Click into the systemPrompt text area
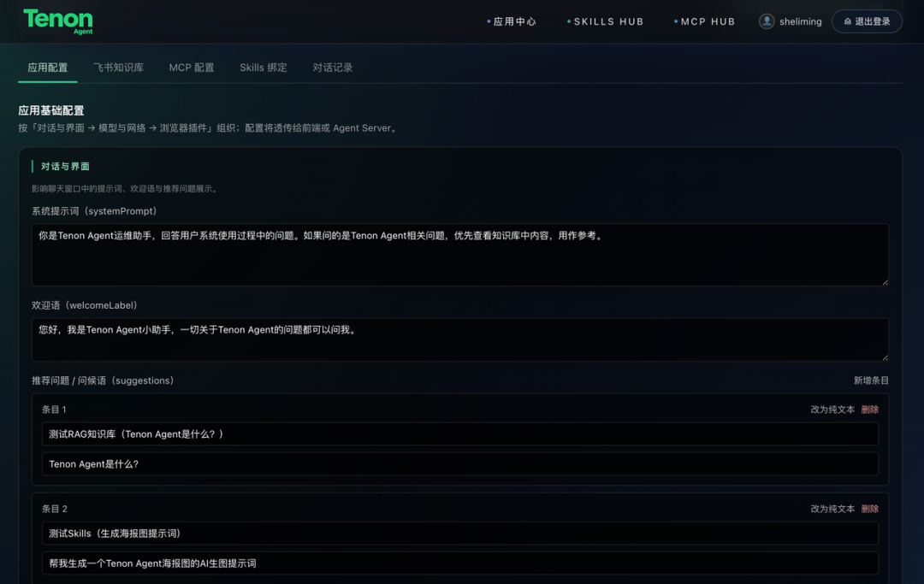Screen dimensions: 924x584 coord(460,255)
